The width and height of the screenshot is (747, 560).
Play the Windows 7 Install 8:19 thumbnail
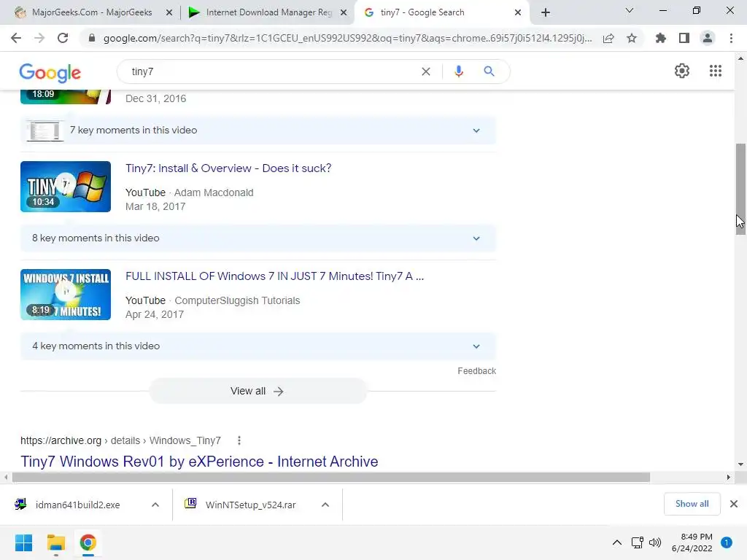coord(66,295)
